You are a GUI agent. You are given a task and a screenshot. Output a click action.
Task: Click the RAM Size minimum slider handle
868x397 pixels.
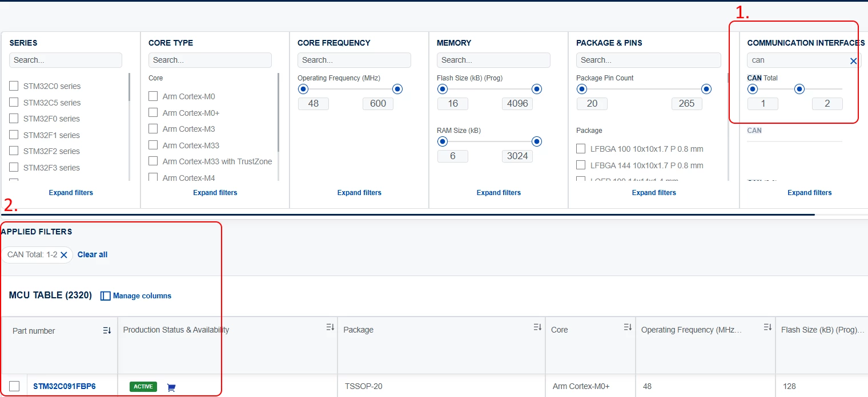442,141
